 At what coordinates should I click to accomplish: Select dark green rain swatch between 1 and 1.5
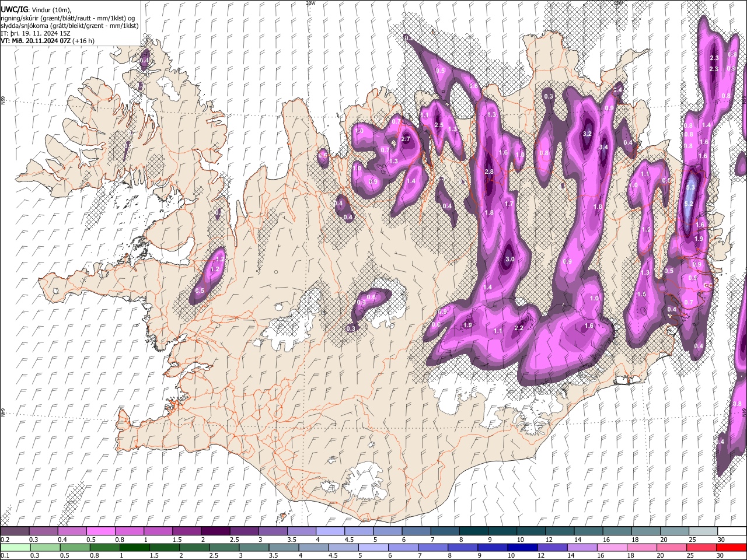pos(135,547)
